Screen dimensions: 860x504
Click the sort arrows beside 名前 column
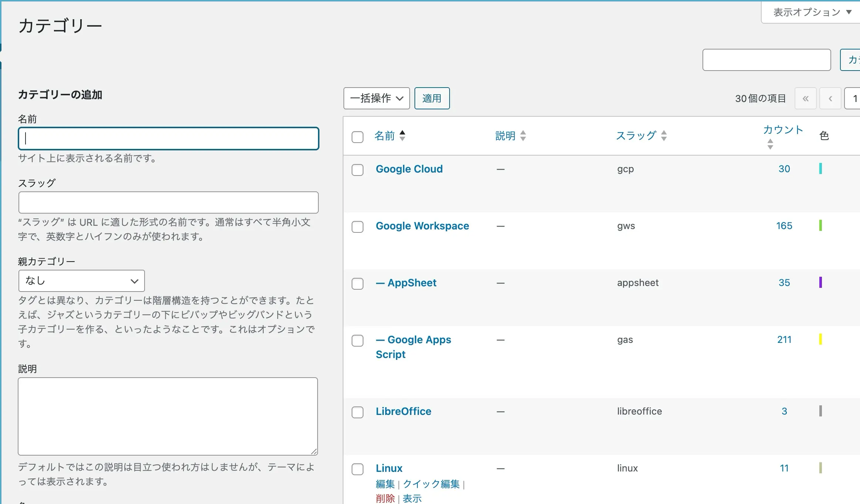point(402,136)
